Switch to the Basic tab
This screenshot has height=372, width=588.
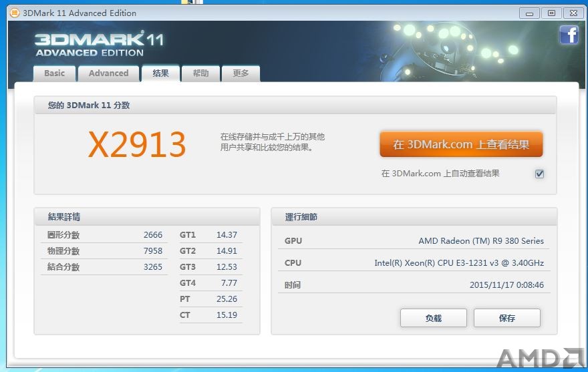point(54,73)
